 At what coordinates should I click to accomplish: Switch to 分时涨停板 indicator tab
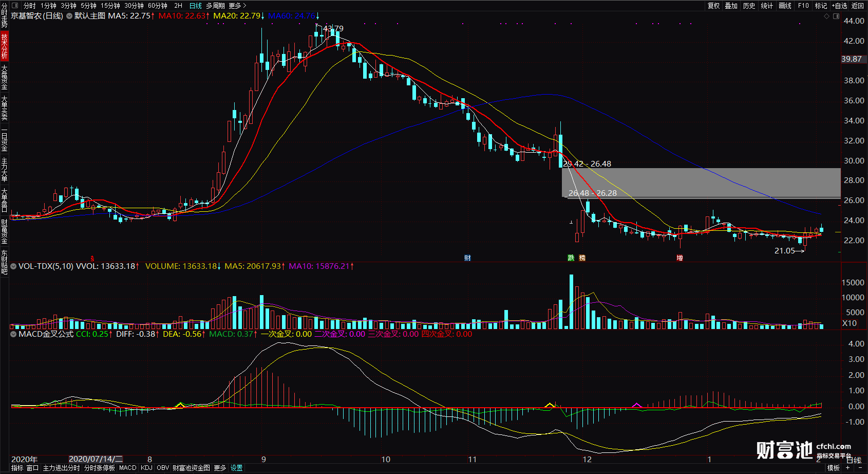point(100,468)
